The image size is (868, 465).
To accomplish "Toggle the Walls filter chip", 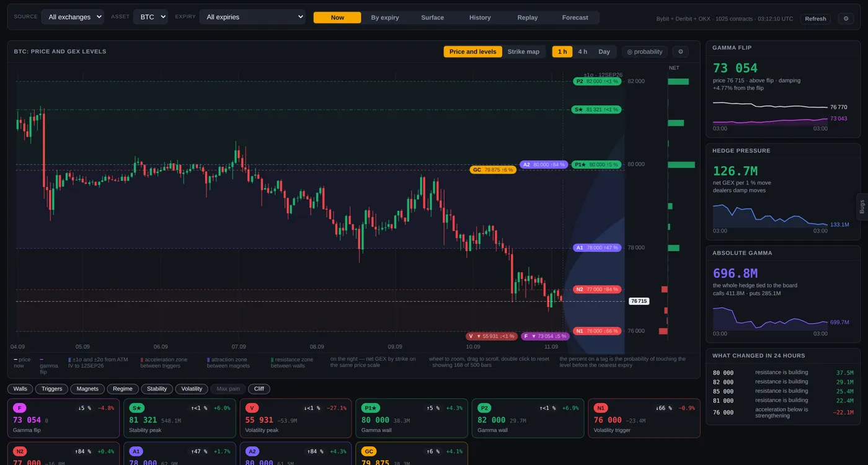I will (x=20, y=389).
